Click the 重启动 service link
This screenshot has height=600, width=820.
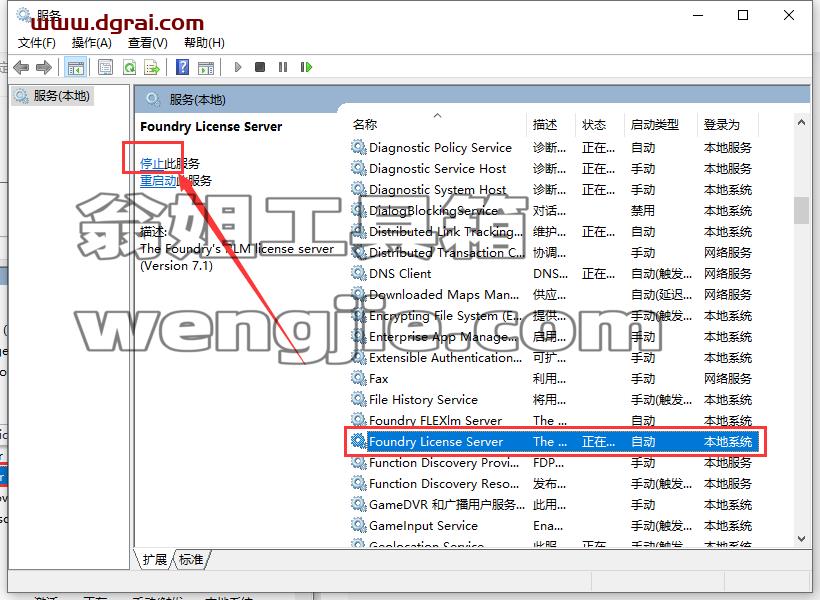[158, 181]
